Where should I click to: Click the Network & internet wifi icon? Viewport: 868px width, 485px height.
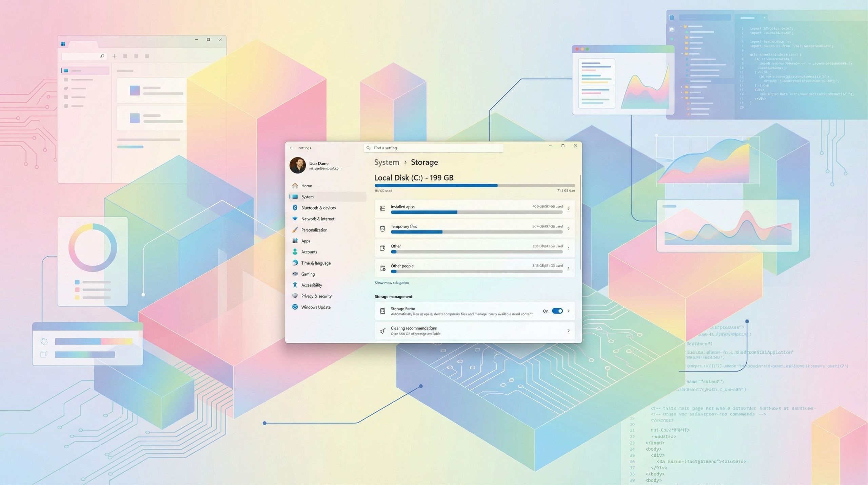click(295, 219)
